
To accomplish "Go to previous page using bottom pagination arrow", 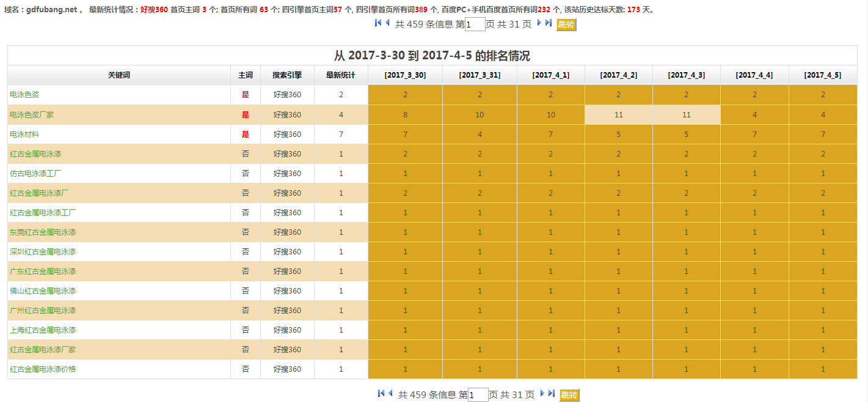I will tap(390, 393).
